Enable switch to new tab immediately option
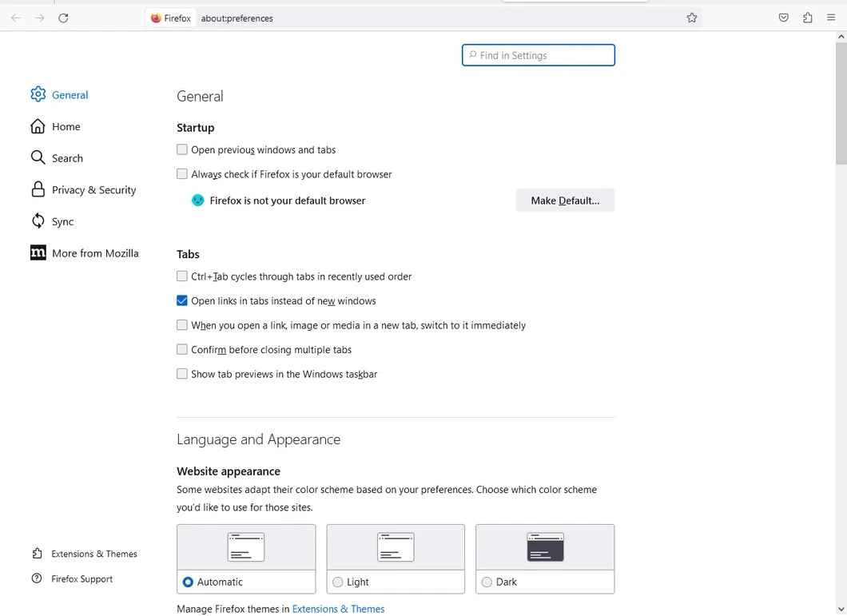 pyautogui.click(x=182, y=324)
